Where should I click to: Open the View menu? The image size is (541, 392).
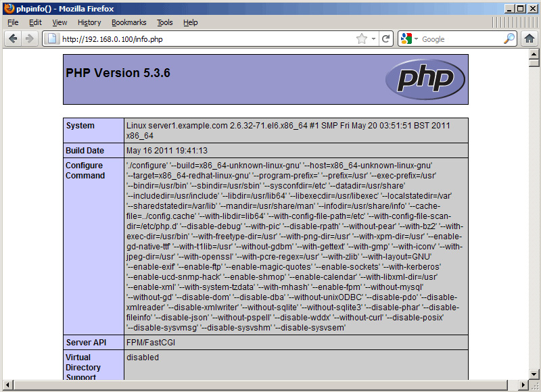60,22
